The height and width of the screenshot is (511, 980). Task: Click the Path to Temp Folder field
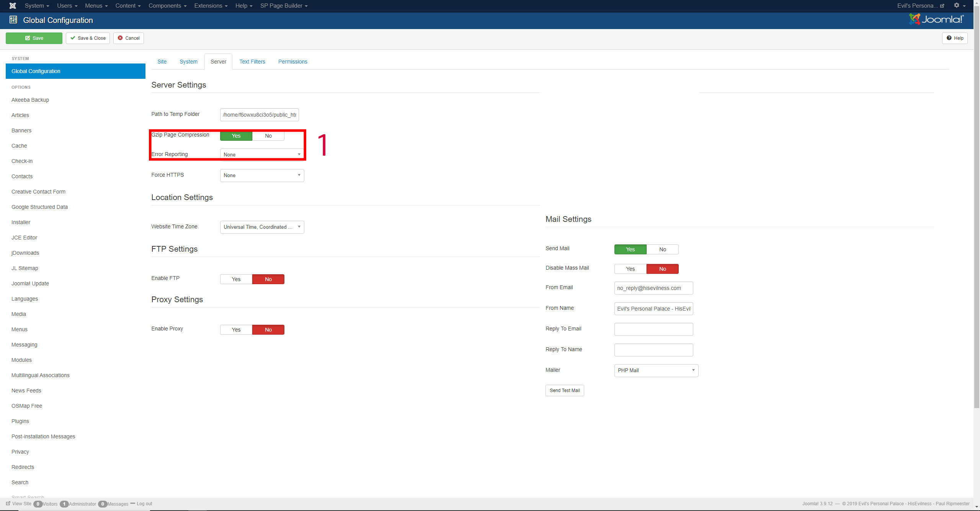pos(260,115)
